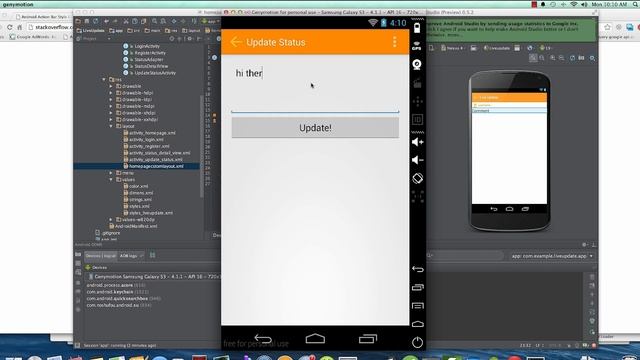The width and height of the screenshot is (640, 360).
Task: Click Find magnifier icon in Android Studio toolbar
Action: (x=155, y=21)
